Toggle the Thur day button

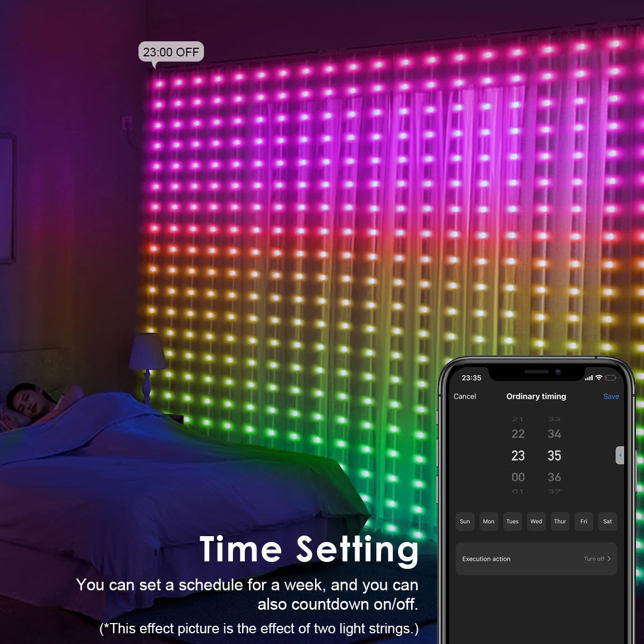pos(560,522)
